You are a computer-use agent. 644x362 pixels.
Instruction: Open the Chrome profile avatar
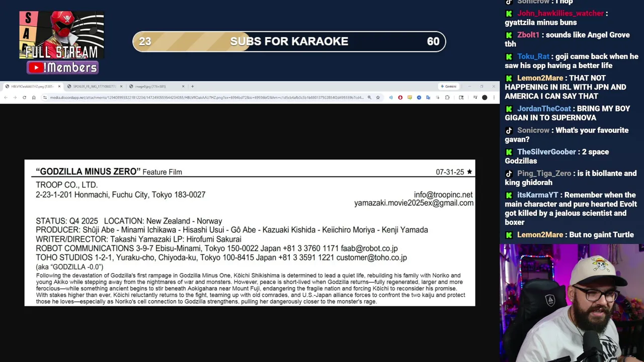[x=485, y=98]
